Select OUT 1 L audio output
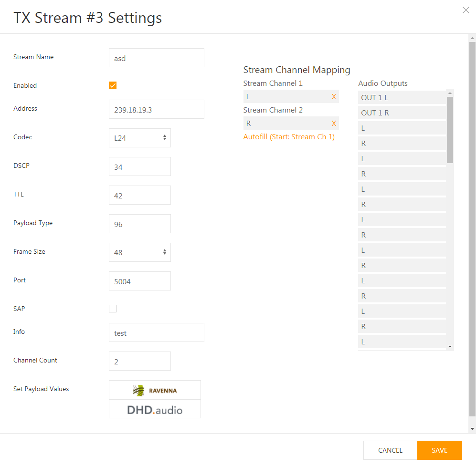 402,98
